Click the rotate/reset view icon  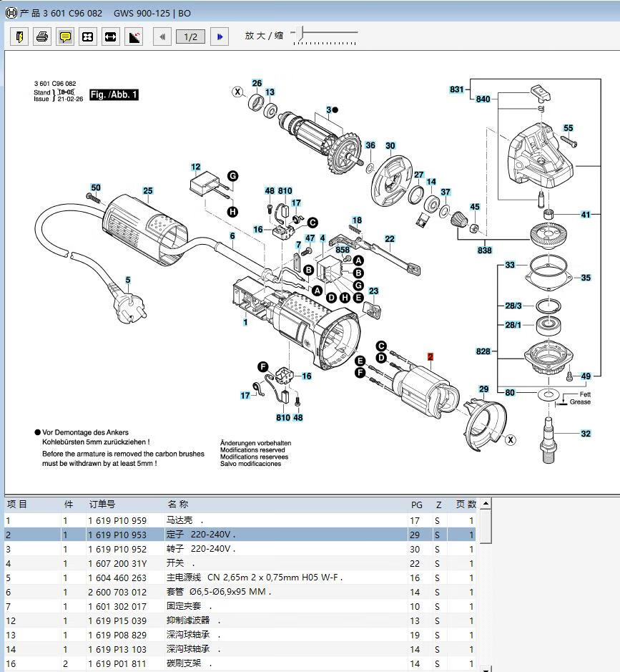[134, 37]
